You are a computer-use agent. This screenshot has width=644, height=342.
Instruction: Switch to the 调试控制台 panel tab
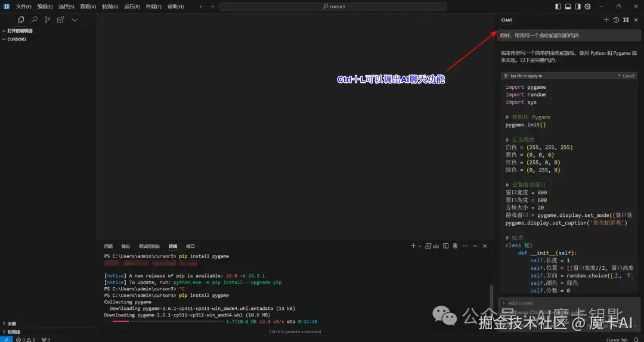(x=149, y=246)
